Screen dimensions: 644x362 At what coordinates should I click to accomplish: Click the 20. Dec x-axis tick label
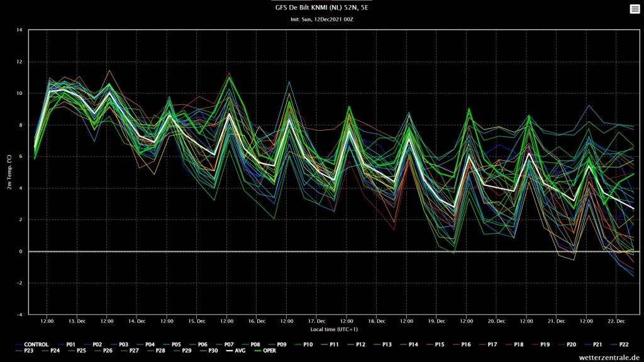[496, 321]
